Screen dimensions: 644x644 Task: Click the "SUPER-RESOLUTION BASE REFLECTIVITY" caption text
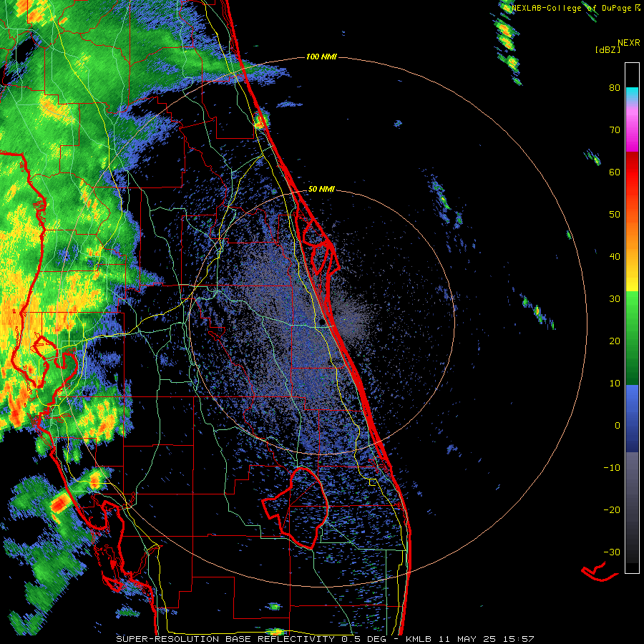click(x=225, y=639)
